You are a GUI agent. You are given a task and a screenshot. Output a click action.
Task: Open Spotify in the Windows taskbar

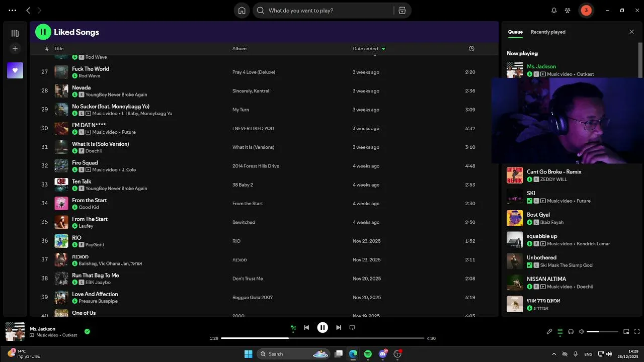coord(368,354)
